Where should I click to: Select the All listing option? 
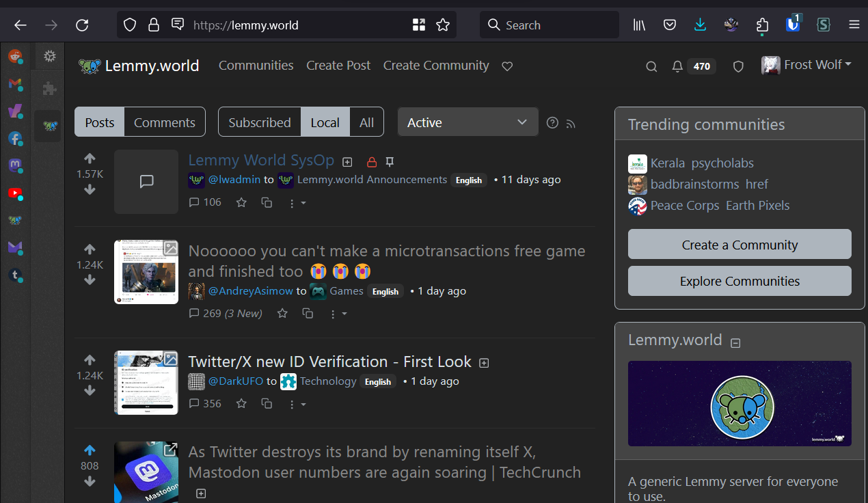click(366, 122)
